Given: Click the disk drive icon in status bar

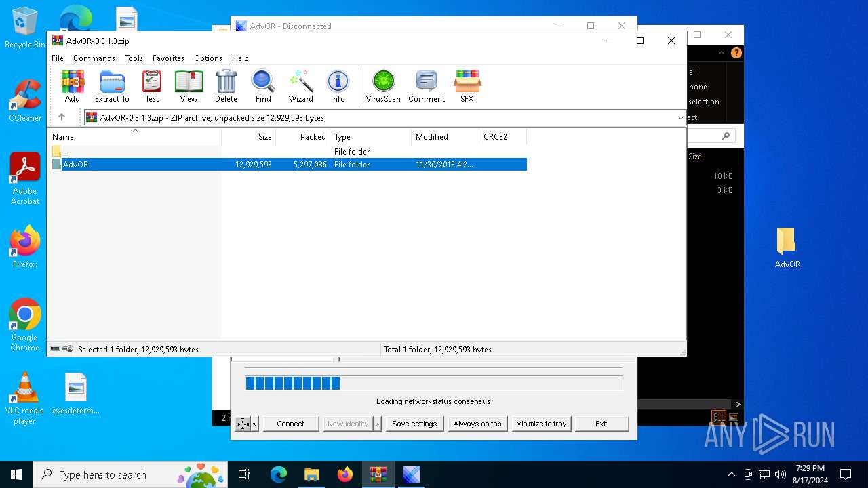Looking at the screenshot, I should pos(55,349).
